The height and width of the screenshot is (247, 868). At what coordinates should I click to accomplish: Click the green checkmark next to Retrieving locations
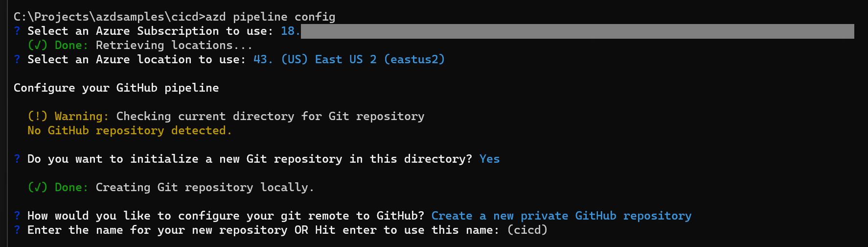tap(38, 45)
